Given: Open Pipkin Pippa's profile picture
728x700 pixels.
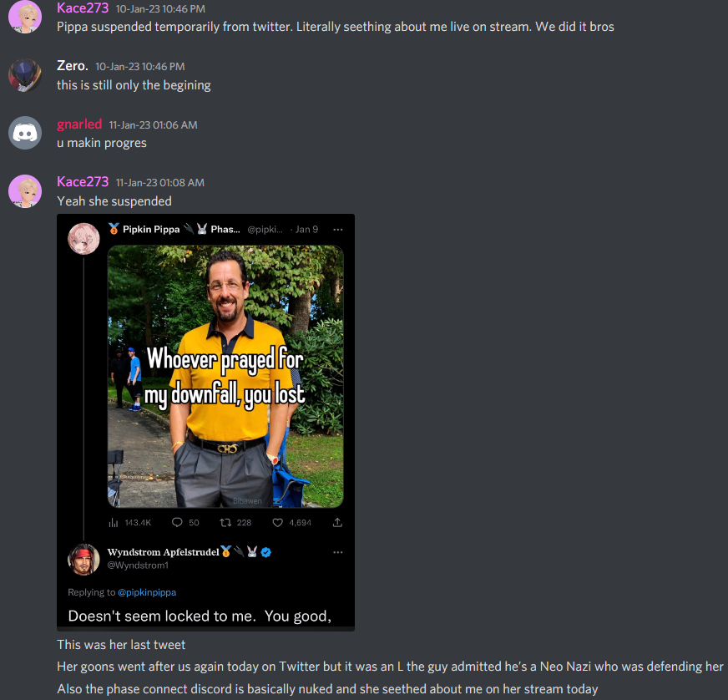Looking at the screenshot, I should click(84, 239).
